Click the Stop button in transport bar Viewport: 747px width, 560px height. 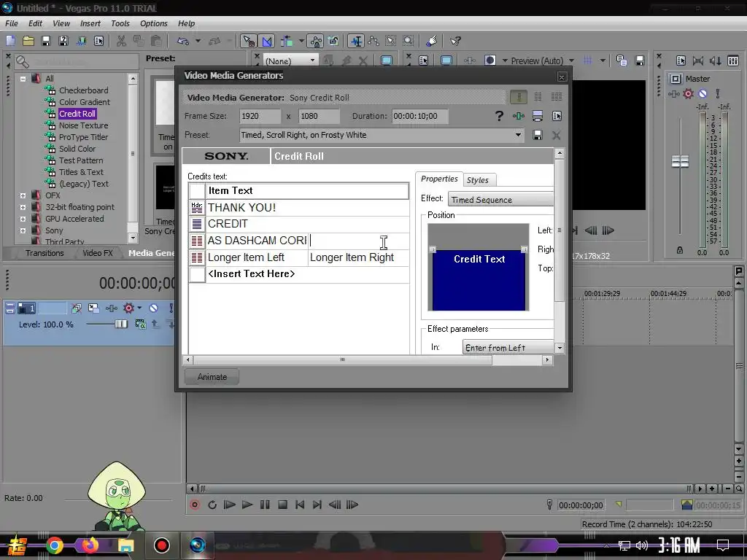pyautogui.click(x=282, y=505)
